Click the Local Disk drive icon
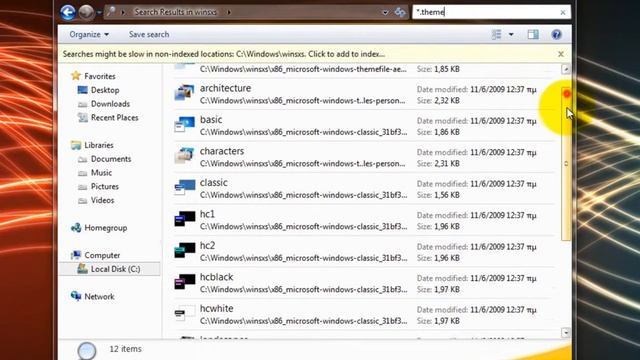This screenshot has height=360, width=640. tap(82, 269)
